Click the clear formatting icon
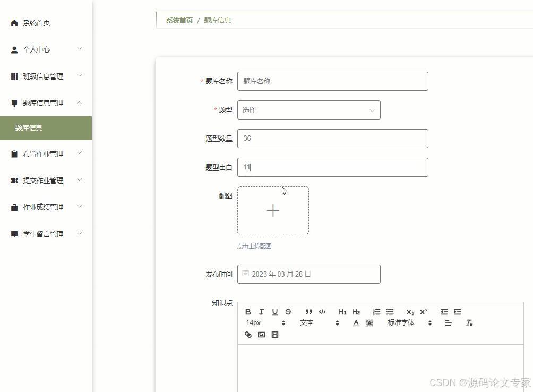 (x=469, y=323)
